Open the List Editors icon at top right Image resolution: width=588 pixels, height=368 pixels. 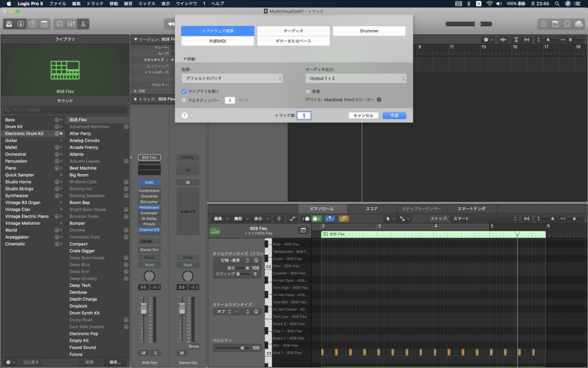click(543, 24)
